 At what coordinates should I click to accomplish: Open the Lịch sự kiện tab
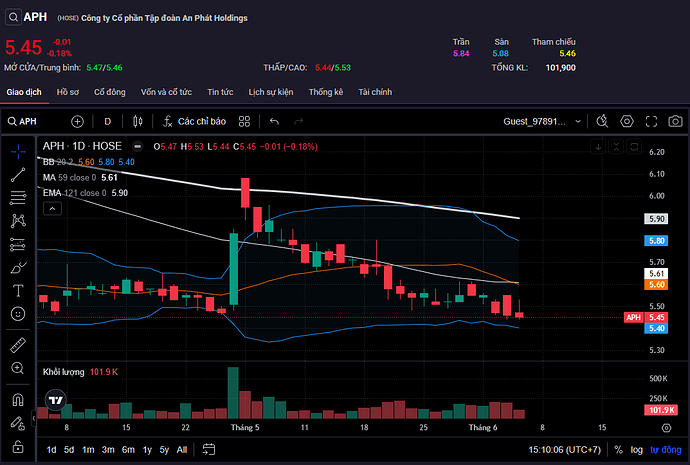[x=271, y=92]
